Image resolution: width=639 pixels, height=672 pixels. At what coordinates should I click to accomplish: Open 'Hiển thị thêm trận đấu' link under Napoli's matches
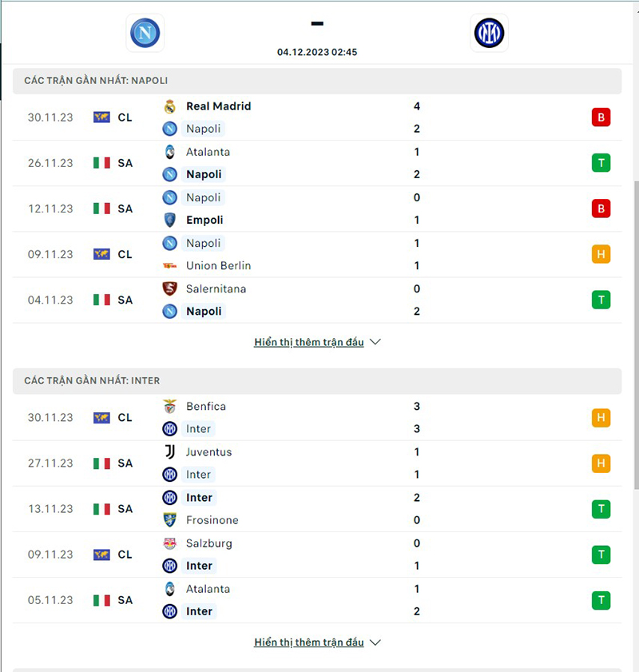[x=310, y=341]
